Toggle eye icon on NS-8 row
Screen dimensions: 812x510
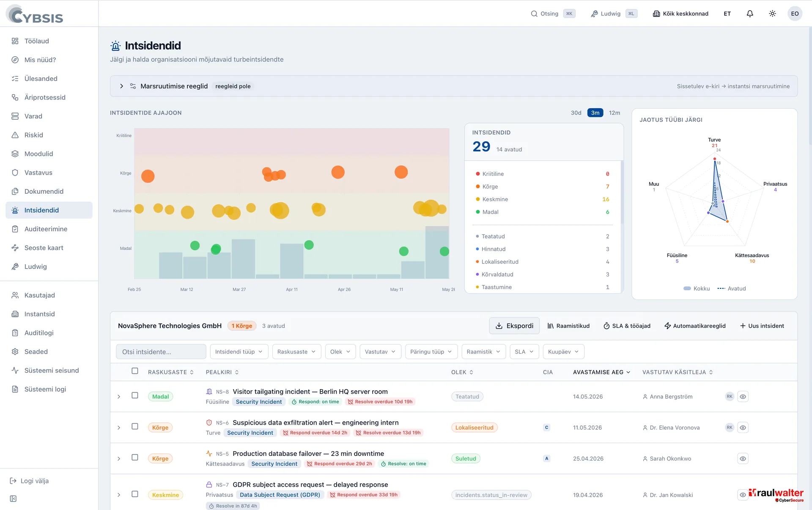(x=743, y=397)
